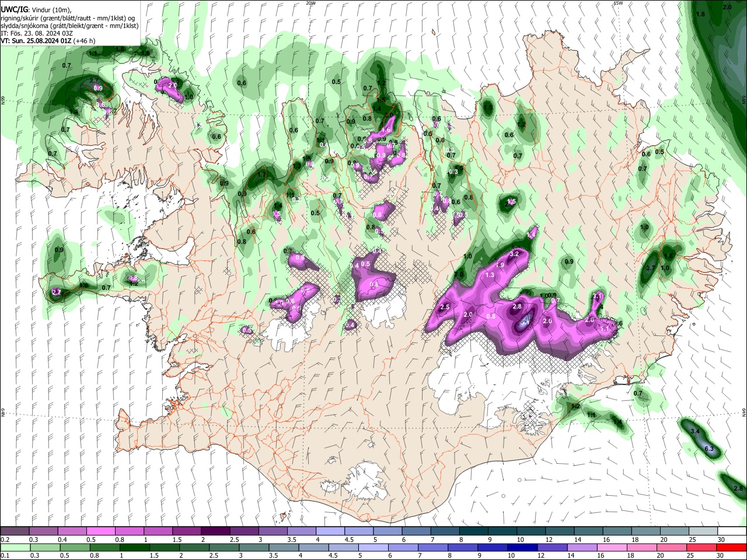Click dark teal snow swatch between 9 and 10
Image resolution: width=747 pixels, height=560 pixels.
tap(502, 531)
